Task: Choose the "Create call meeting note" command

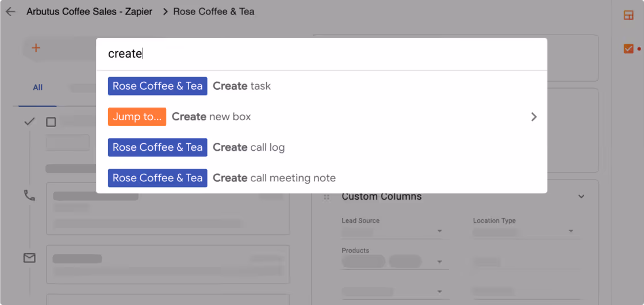Action: [x=321, y=178]
